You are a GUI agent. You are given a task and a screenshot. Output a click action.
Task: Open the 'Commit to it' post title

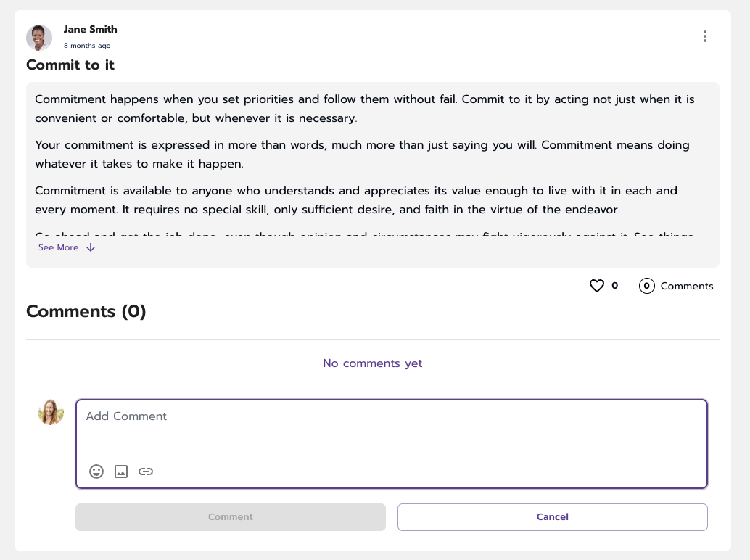pyautogui.click(x=70, y=65)
